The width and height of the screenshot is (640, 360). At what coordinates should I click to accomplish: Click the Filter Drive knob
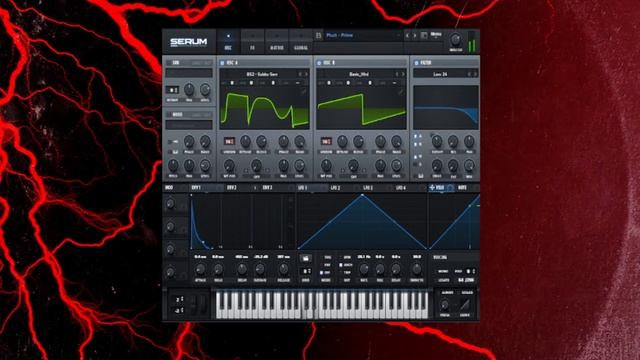pyautogui.click(x=437, y=166)
